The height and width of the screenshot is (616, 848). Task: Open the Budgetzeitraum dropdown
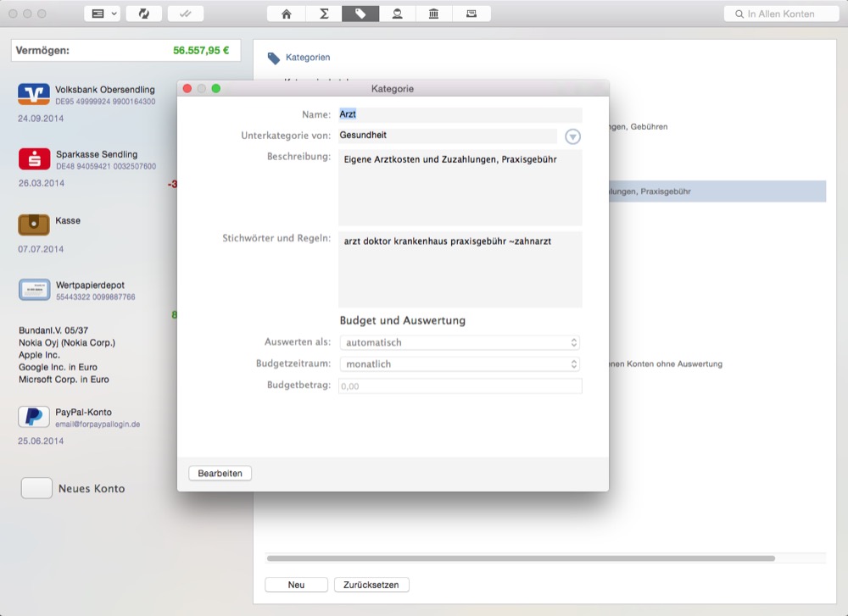(459, 364)
